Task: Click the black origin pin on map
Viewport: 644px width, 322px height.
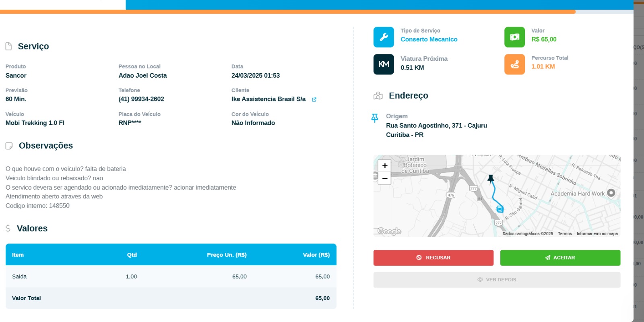Action: tap(491, 178)
